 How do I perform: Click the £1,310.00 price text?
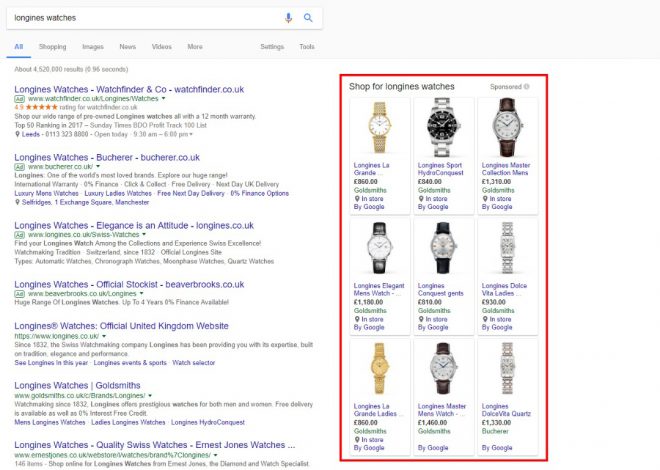coord(496,182)
